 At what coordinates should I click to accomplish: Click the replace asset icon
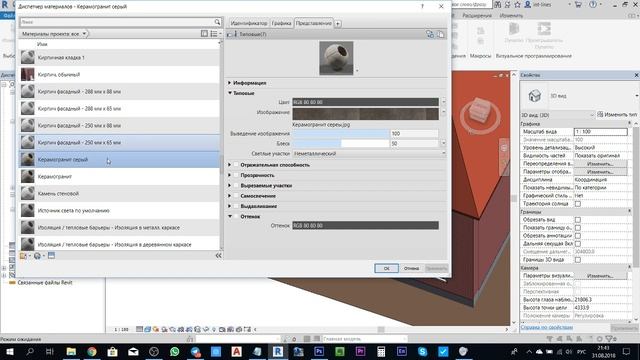[430, 34]
